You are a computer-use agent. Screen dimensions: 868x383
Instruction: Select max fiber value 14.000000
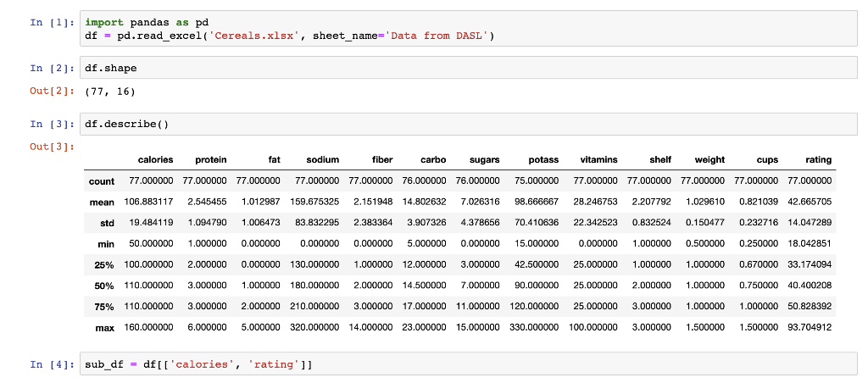370,327
